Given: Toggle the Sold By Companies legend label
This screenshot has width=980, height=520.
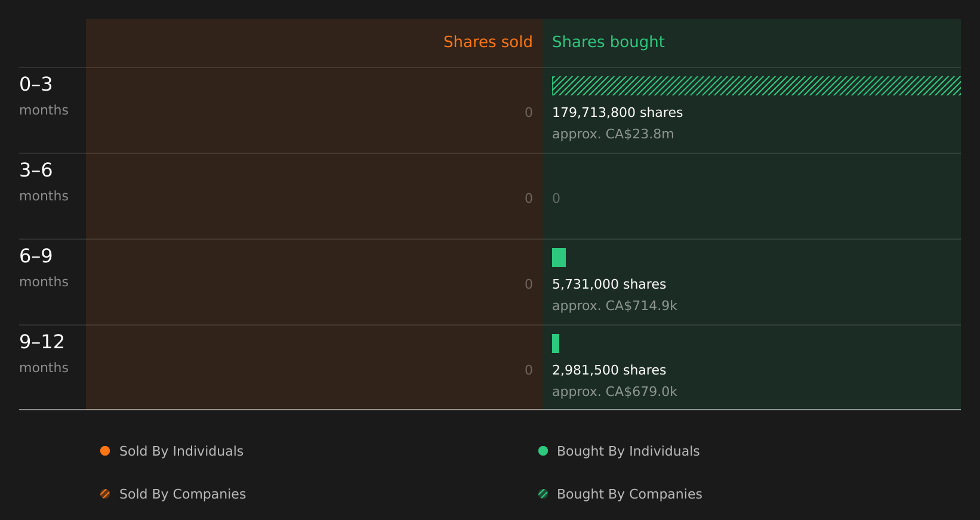Looking at the screenshot, I should point(183,494).
